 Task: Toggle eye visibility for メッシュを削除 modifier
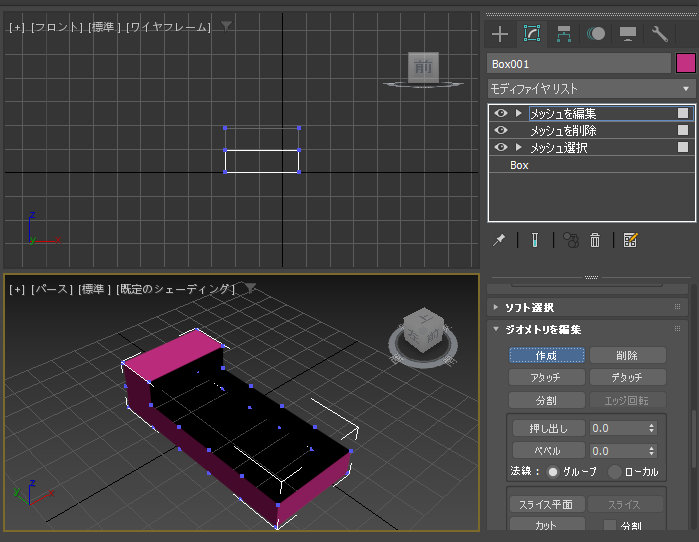501,130
